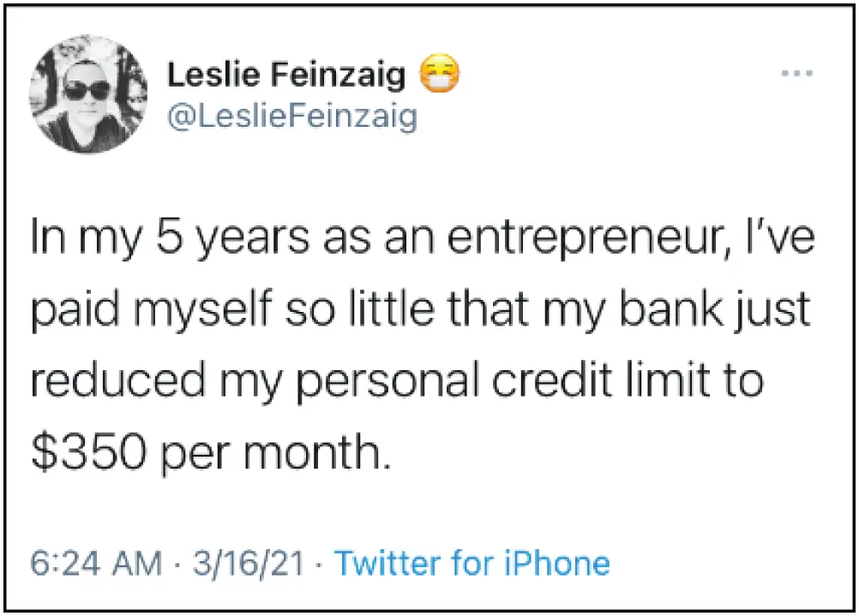The width and height of the screenshot is (859, 616).
Task: Click the 6:24 AM timestamp
Action: tap(97, 563)
